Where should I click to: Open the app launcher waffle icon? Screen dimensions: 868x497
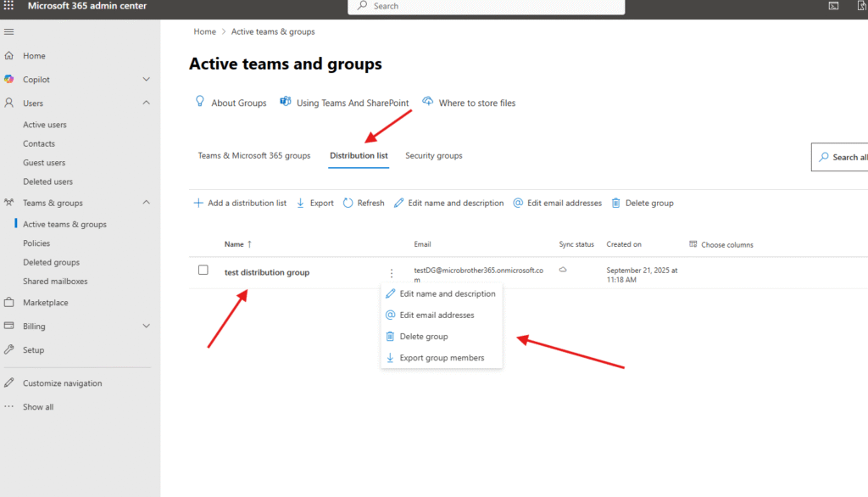pyautogui.click(x=9, y=6)
